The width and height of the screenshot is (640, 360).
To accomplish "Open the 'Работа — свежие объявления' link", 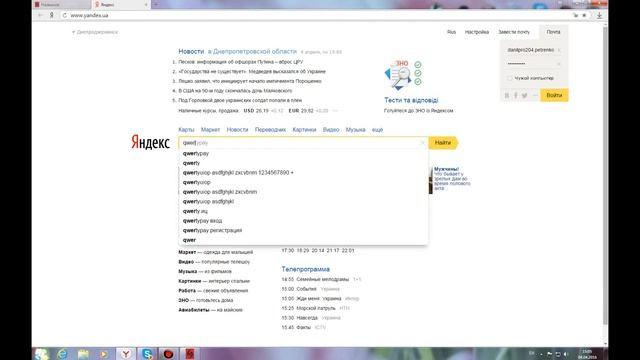I will [x=213, y=291].
